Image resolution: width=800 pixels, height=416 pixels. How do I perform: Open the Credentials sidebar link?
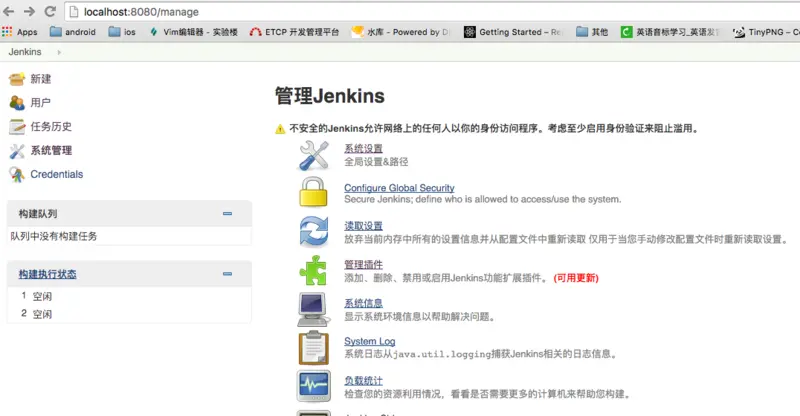[57, 175]
